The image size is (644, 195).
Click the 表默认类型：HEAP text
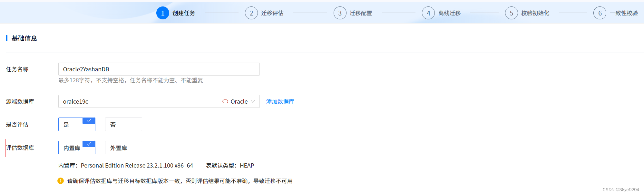230,166
